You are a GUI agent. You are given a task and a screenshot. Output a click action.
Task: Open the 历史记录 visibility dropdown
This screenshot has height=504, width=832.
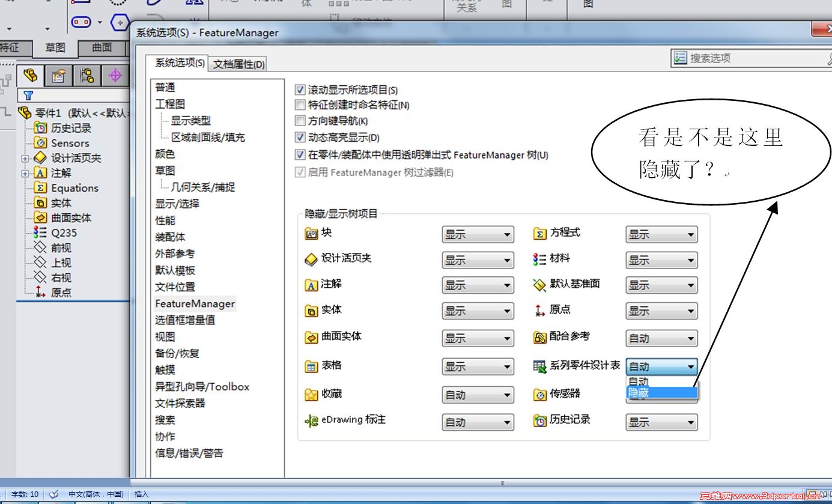pyautogui.click(x=661, y=422)
